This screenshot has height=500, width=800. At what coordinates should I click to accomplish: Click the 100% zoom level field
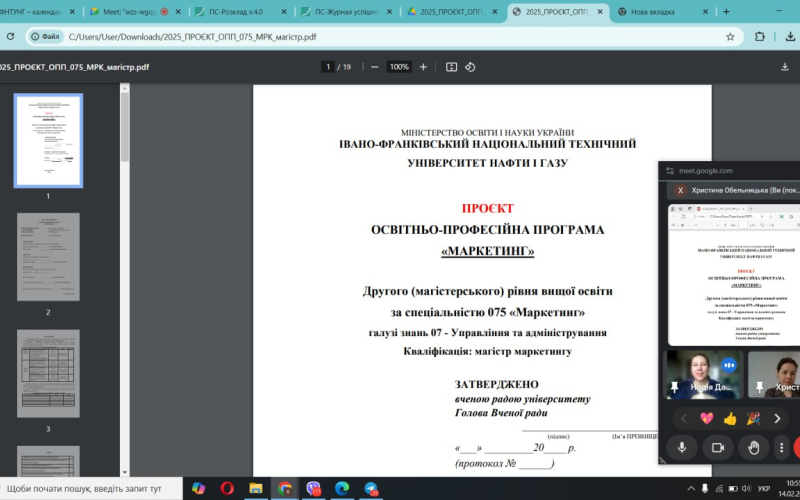click(399, 67)
